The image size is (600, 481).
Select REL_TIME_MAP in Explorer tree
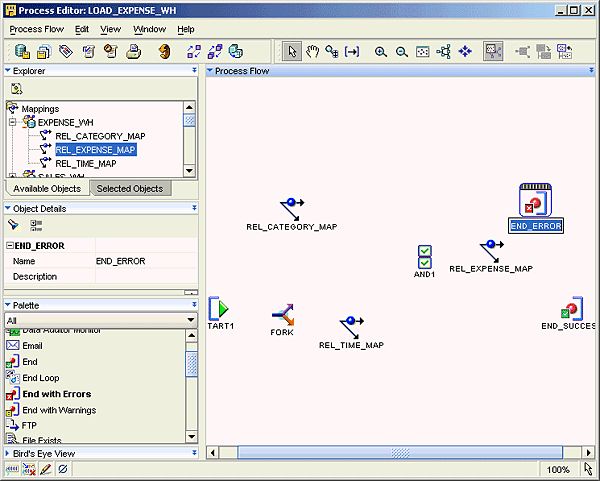click(x=86, y=164)
